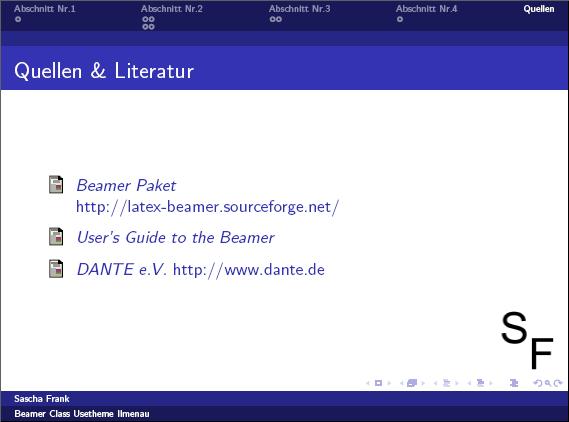Image resolution: width=569 pixels, height=422 pixels.
Task: Click document icon beside DANTE e.V.
Action: click(56, 269)
